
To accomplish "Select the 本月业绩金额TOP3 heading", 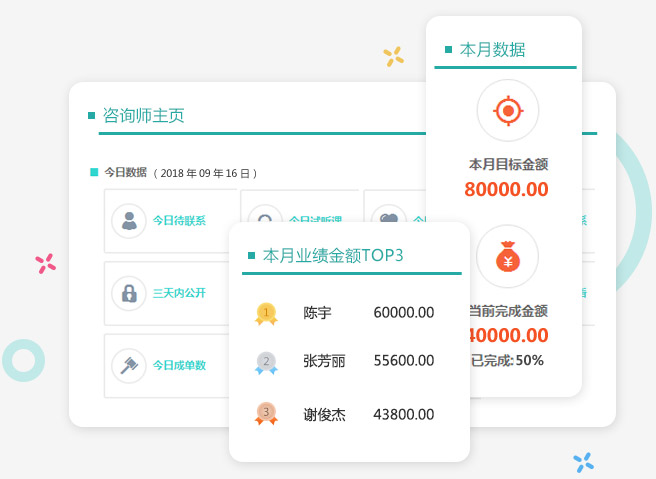I will coord(333,255).
